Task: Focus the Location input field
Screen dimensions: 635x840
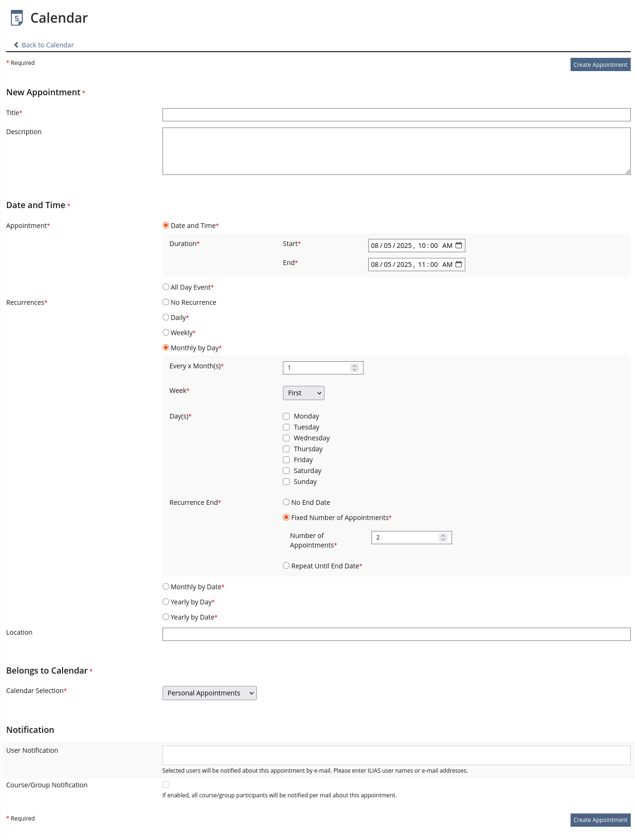Action: pyautogui.click(x=396, y=634)
